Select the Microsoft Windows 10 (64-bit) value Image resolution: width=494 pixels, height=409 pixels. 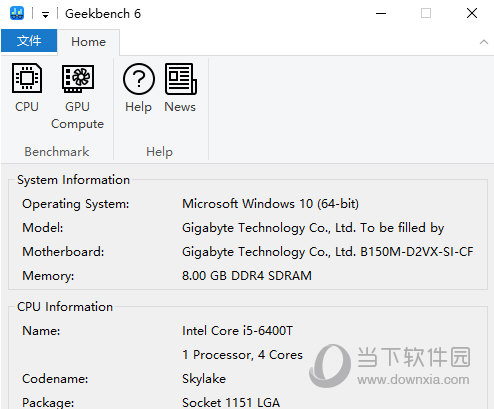coord(270,204)
